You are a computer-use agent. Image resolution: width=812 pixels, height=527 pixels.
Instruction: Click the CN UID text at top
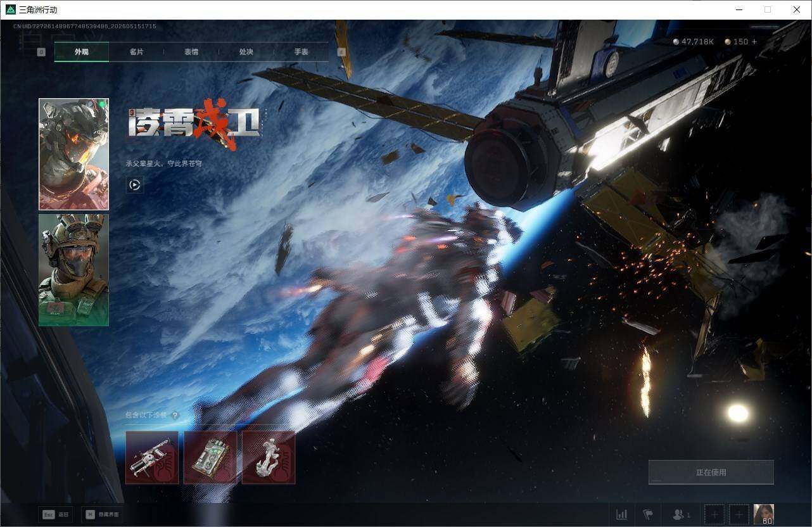tap(85, 26)
